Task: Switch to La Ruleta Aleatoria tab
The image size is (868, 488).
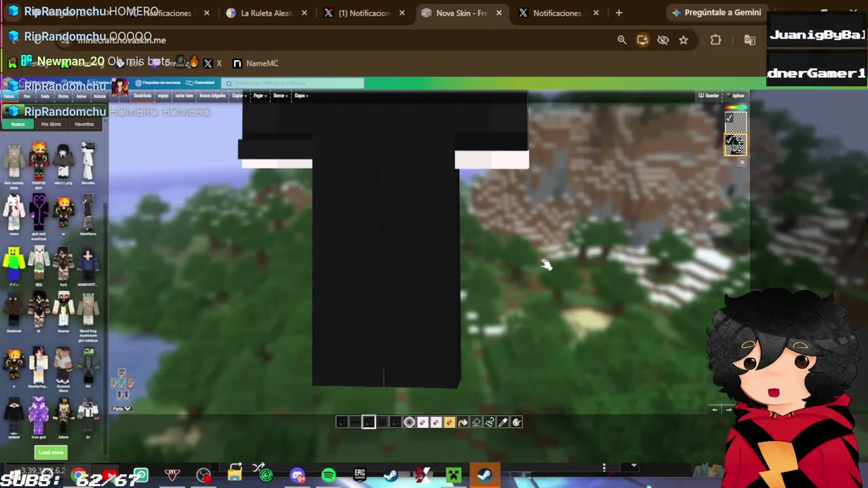Action: click(x=266, y=13)
